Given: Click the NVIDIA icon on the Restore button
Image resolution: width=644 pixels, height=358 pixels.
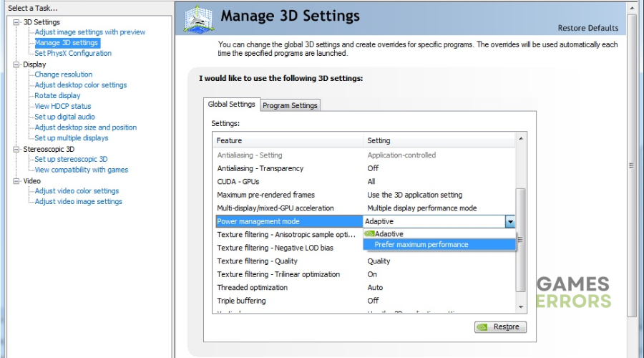Looking at the screenshot, I should (x=482, y=326).
